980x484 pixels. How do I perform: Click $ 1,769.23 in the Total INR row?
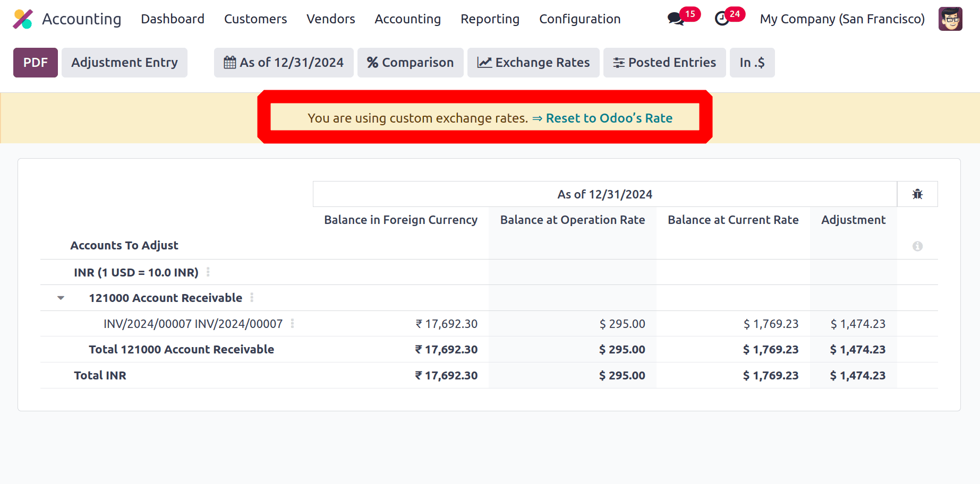[771, 375]
